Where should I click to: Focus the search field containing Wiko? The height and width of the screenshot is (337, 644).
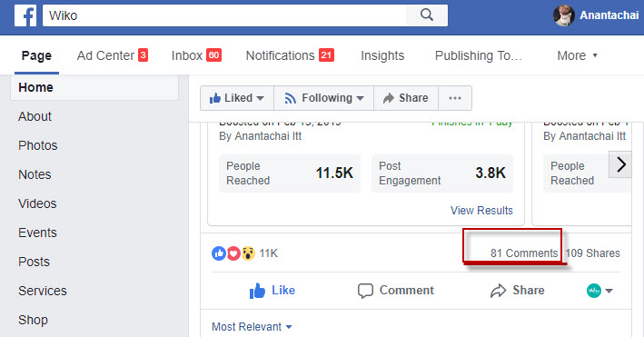coord(224,15)
